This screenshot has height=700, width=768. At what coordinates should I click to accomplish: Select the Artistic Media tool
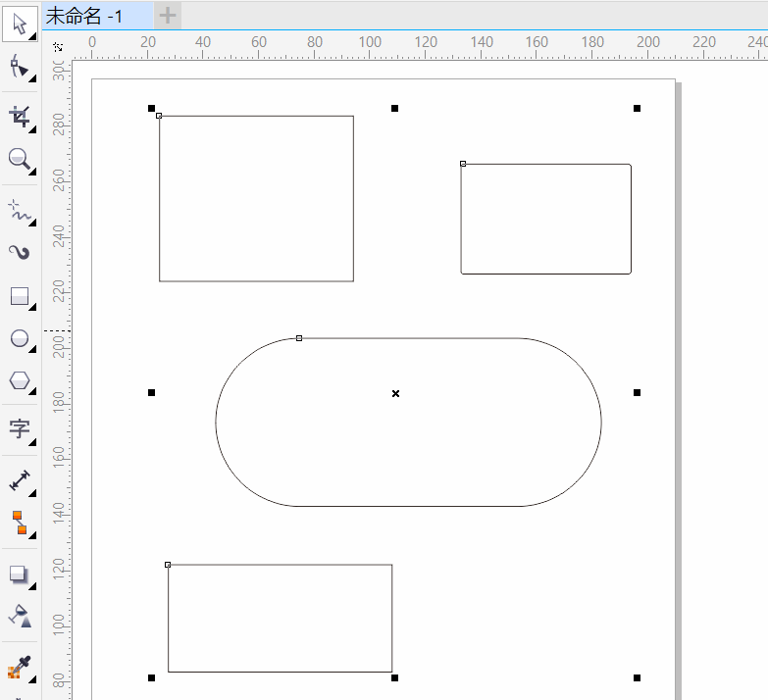[x=19, y=253]
